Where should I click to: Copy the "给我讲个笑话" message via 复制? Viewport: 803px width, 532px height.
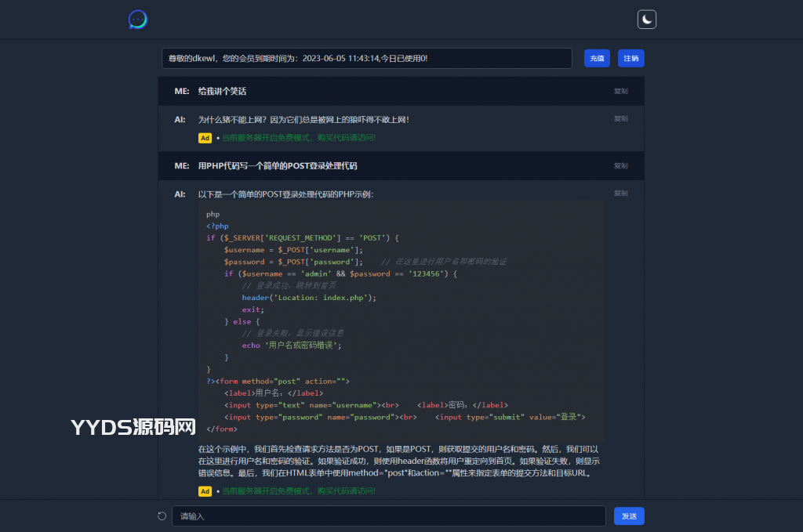[x=620, y=91]
